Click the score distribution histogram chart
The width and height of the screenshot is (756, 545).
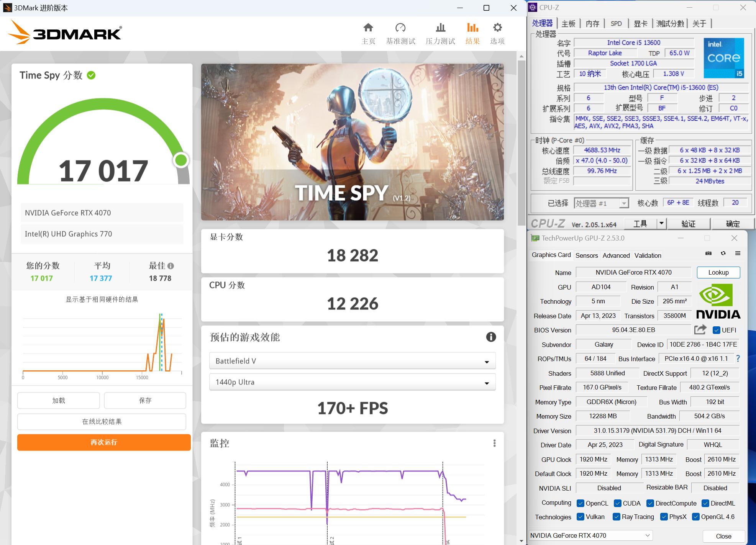click(102, 345)
